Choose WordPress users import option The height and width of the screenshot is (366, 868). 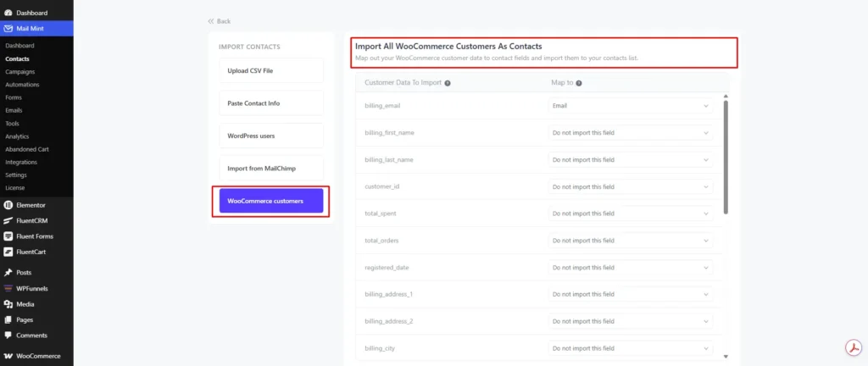[x=271, y=136]
